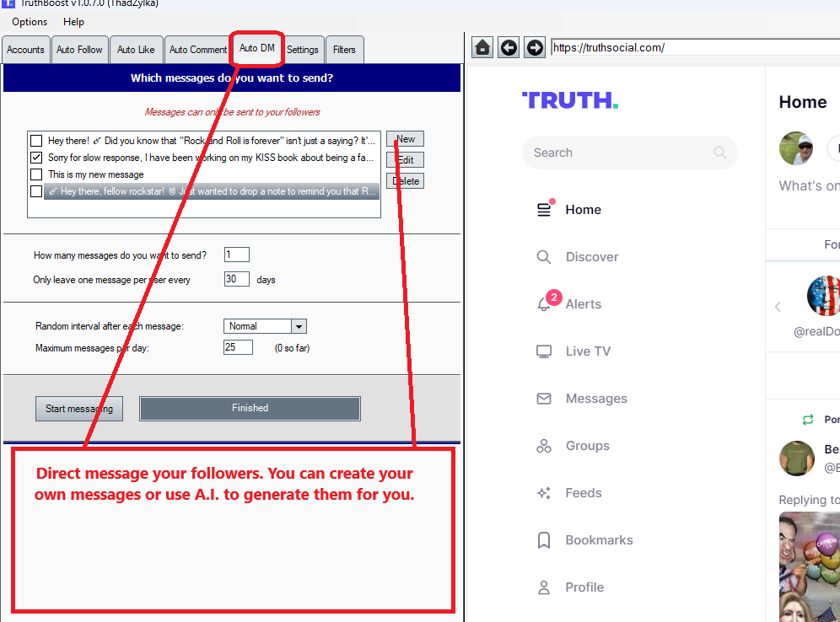
Task: Click the Delete message button
Action: pos(406,181)
